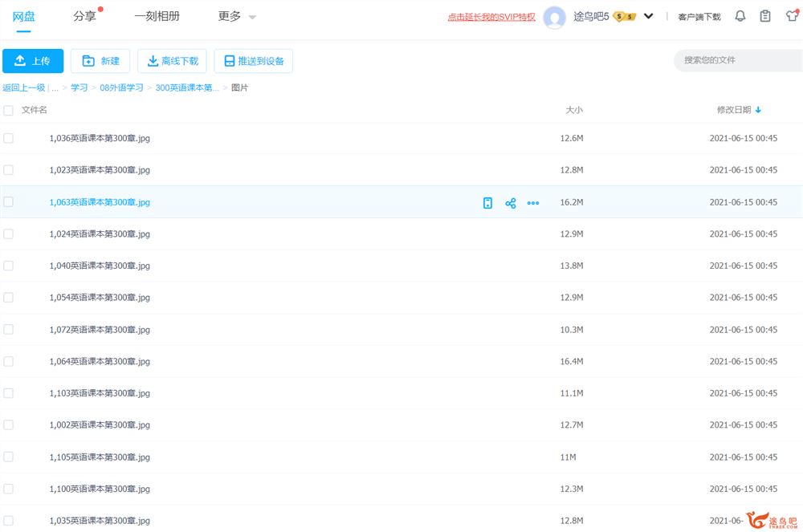Open the 一刻相册 tab
Image resolution: width=803 pixels, height=532 pixels.
coord(157,16)
